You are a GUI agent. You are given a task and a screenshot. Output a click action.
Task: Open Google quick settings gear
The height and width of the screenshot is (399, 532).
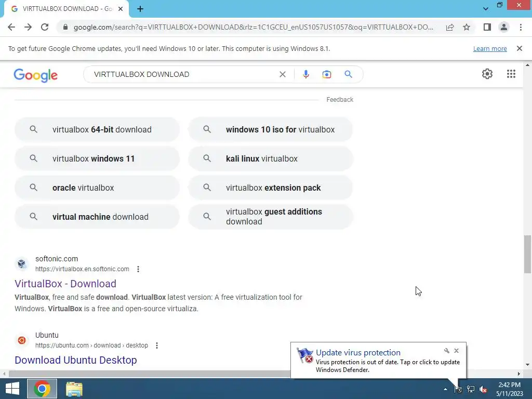tap(487, 74)
